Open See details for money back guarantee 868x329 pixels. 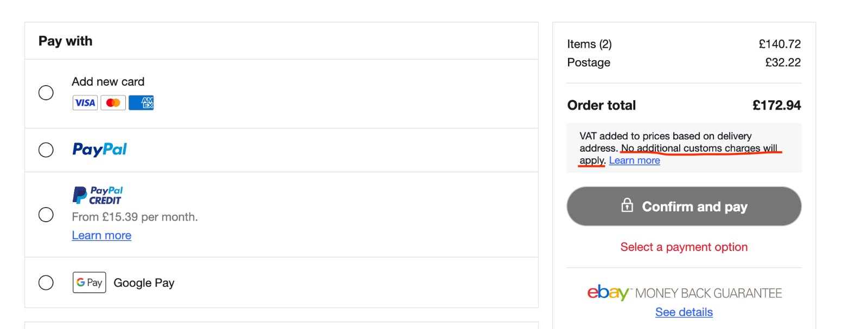(684, 312)
